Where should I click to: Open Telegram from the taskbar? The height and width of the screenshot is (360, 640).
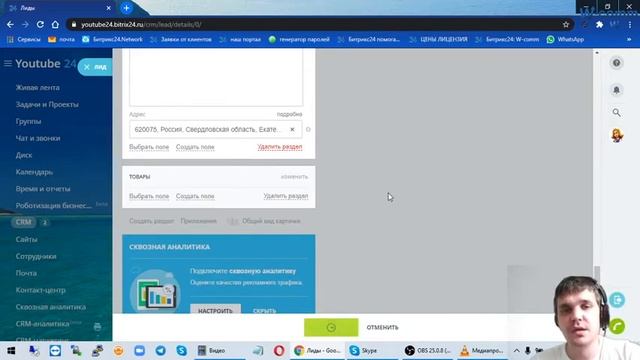point(160,351)
